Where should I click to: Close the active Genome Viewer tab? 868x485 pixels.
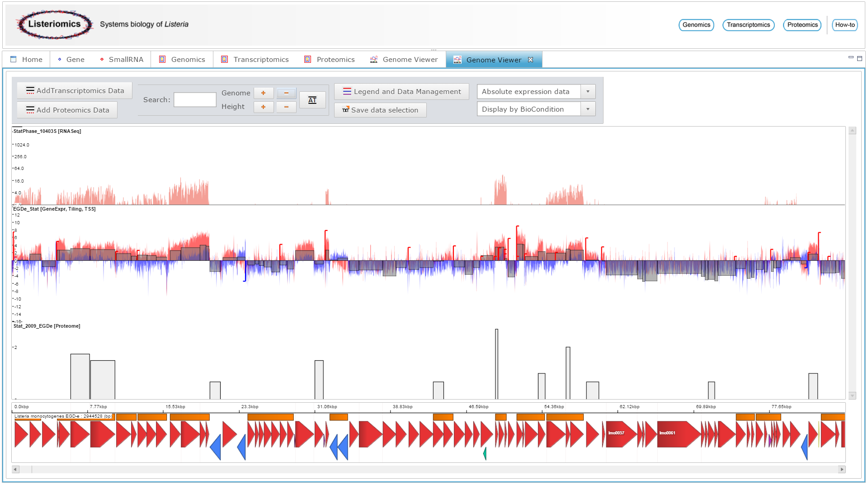coord(531,60)
